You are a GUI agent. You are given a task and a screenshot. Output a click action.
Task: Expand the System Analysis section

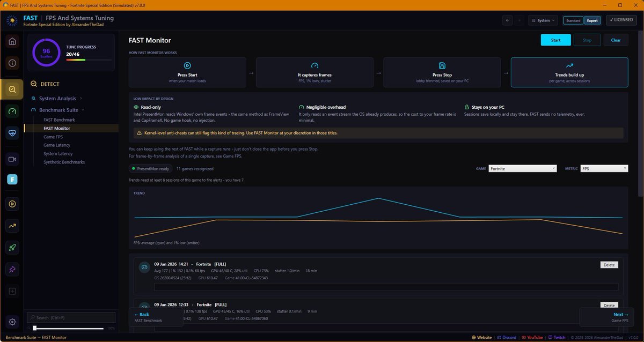tap(57, 99)
